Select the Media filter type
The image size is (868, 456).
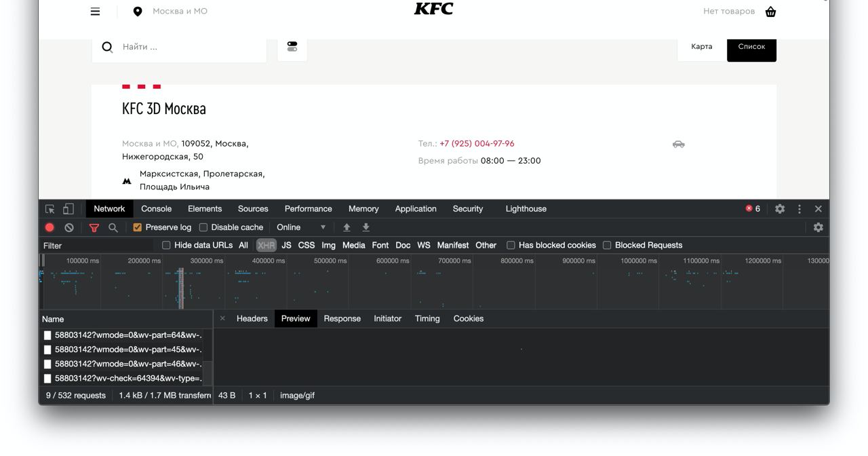[353, 245]
